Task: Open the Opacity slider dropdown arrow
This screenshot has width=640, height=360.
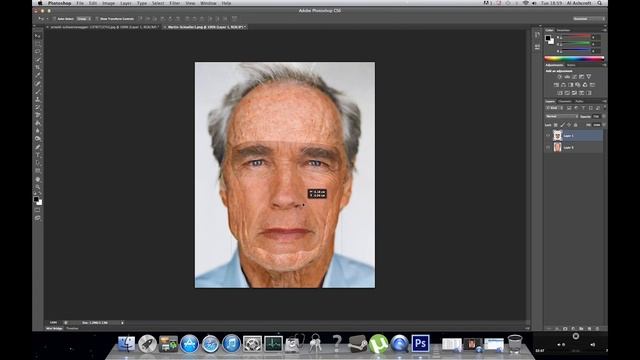Action: pos(604,116)
